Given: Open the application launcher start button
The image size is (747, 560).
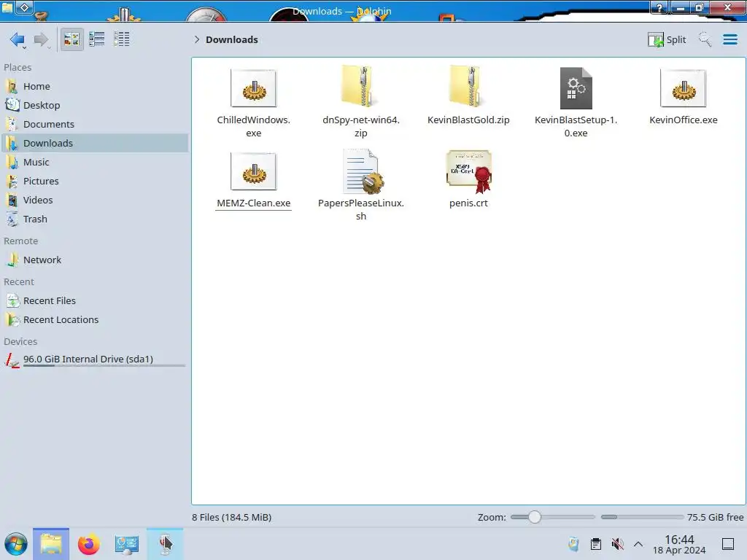Looking at the screenshot, I should (16, 544).
